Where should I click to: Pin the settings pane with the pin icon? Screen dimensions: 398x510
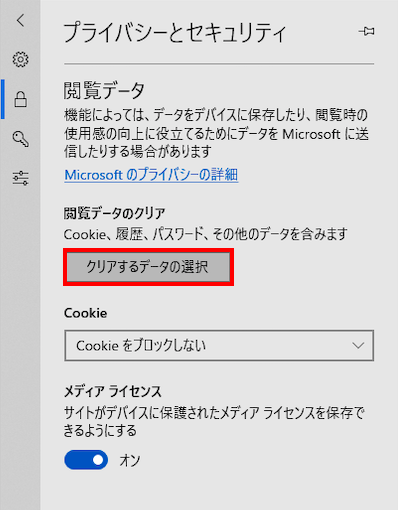(366, 32)
